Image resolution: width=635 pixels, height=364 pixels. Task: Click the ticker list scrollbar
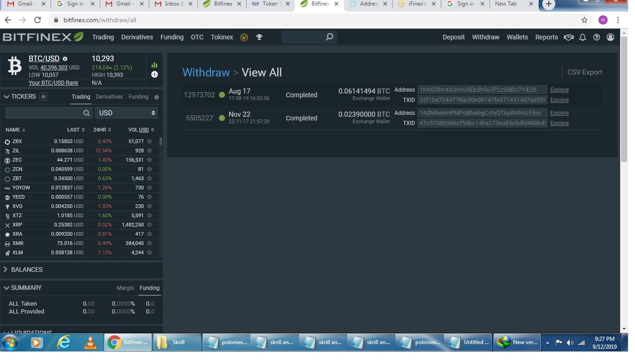tap(161, 141)
